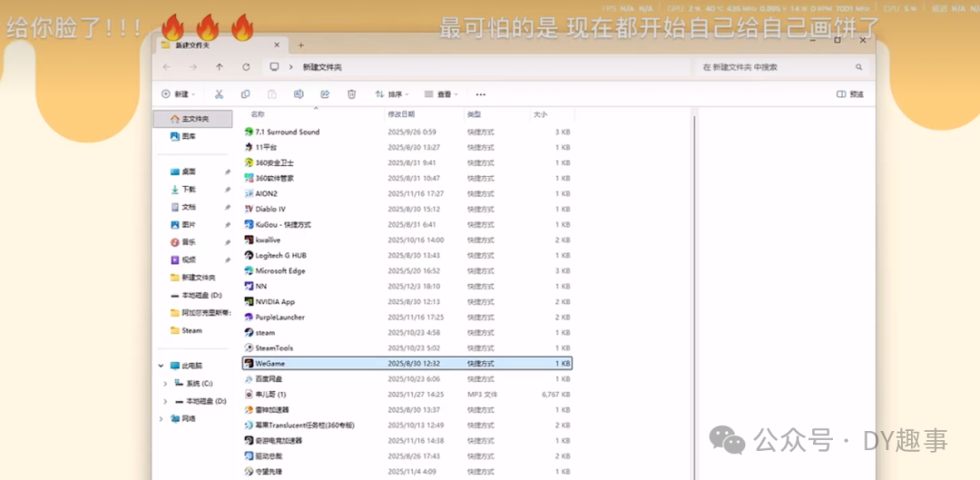The width and height of the screenshot is (980, 480).
Task: Select the steam shortcut
Action: click(407, 332)
